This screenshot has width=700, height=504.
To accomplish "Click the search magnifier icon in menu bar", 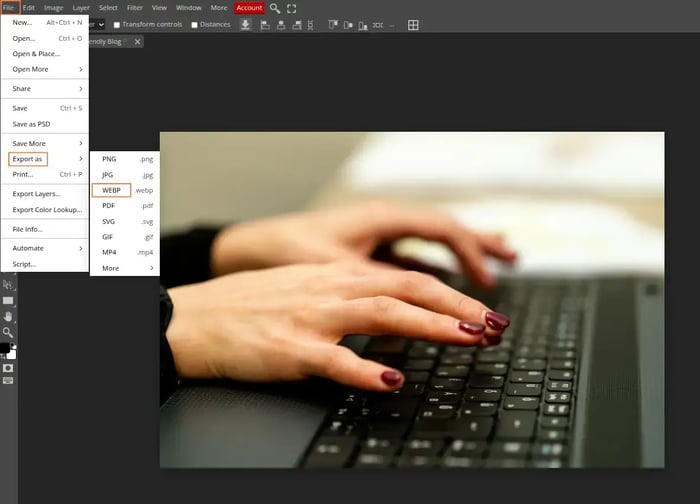I will pyautogui.click(x=275, y=8).
